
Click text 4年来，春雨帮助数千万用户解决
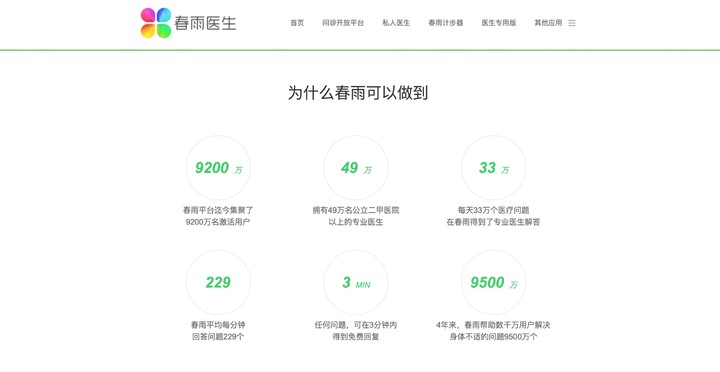pyautogui.click(x=494, y=325)
